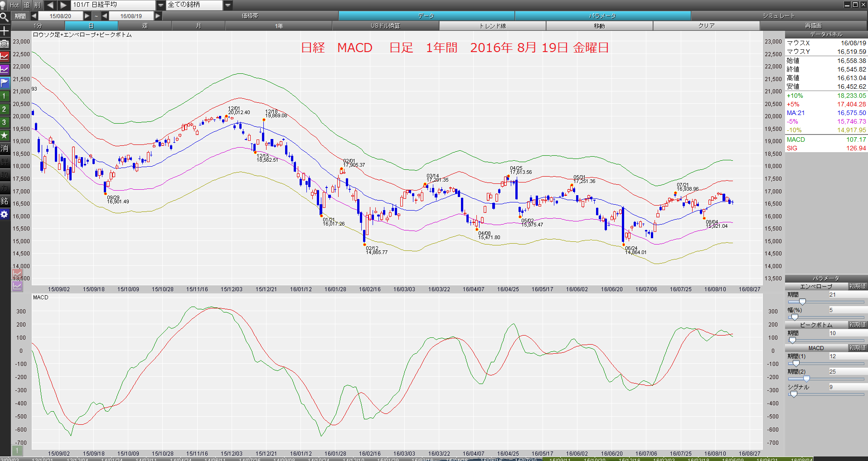
Task: Click MACD 期間(2) value field 25
Action: coord(848,372)
